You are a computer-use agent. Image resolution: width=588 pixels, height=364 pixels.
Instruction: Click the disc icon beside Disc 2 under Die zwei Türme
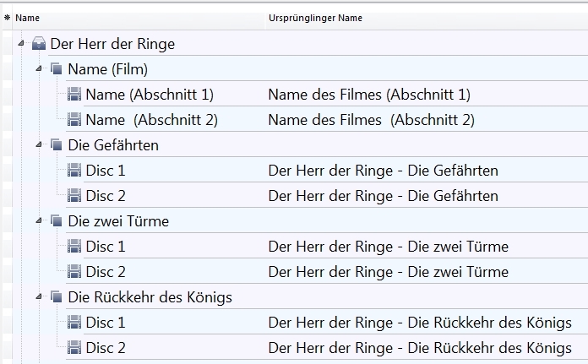click(74, 272)
